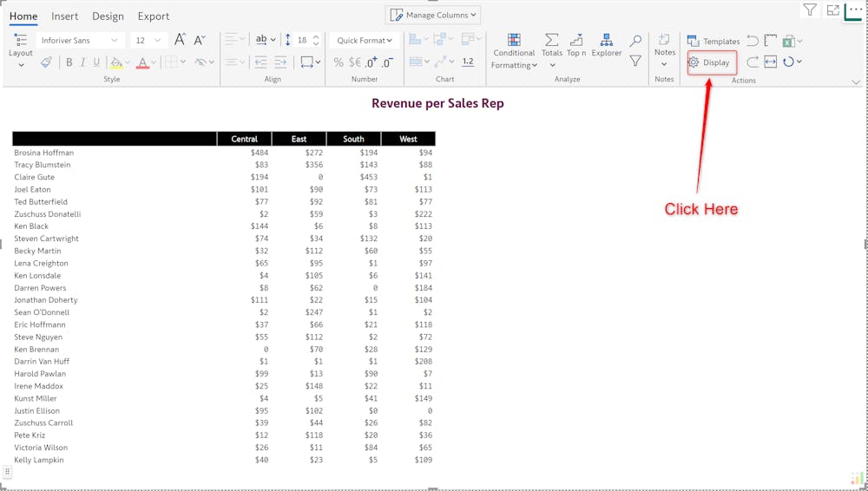
Task: Click the search magnifier in Analyze group
Action: 635,41
